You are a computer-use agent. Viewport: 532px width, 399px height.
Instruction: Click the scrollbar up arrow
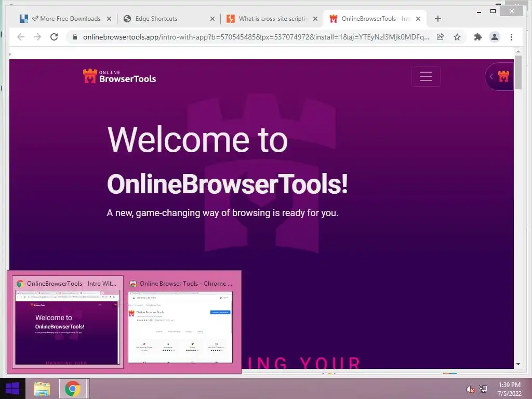click(x=518, y=51)
